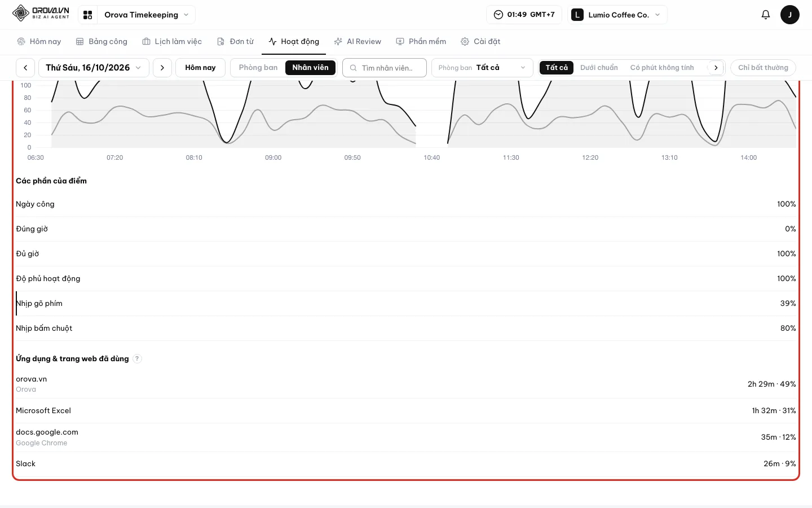Image resolution: width=812 pixels, height=508 pixels.
Task: Open the app grid switcher icon
Action: point(87,15)
